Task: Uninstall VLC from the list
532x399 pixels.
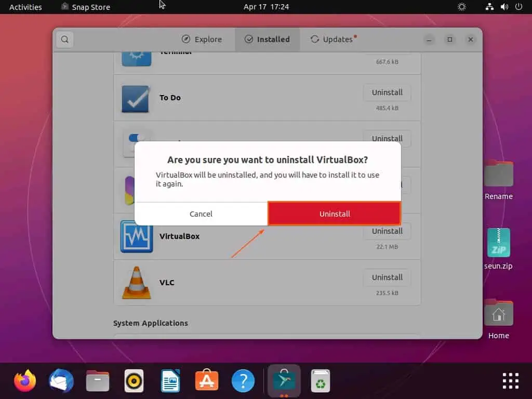Action: coord(387,277)
